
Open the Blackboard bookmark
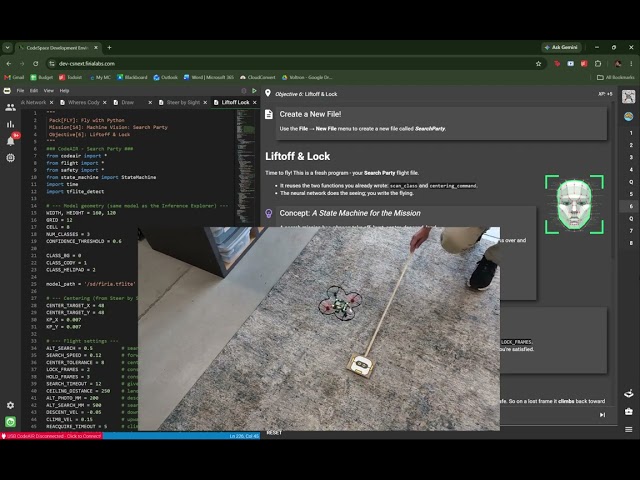pos(132,77)
